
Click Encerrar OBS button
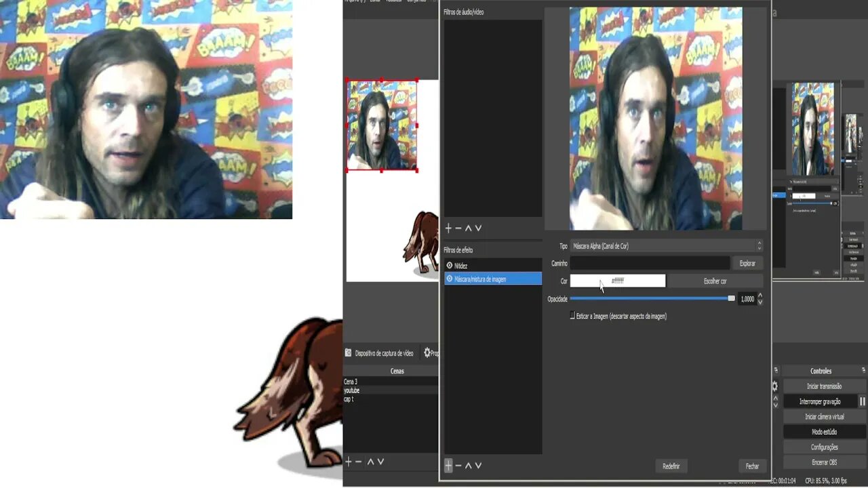tap(825, 462)
